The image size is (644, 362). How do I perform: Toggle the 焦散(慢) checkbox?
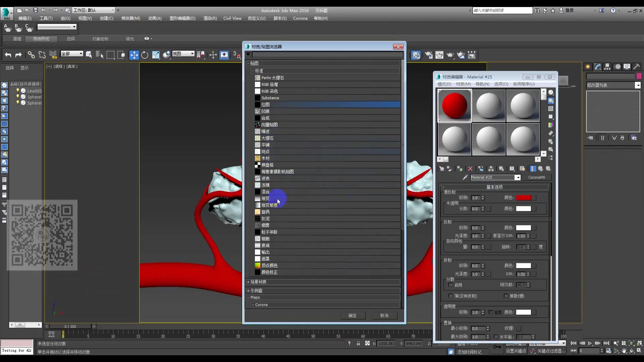click(x=506, y=296)
